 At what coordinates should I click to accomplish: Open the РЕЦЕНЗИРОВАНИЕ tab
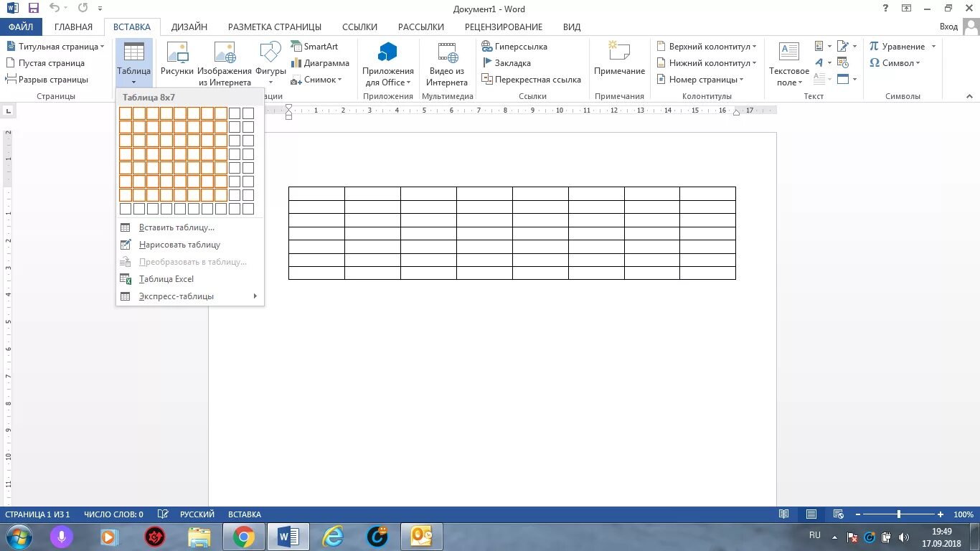tap(504, 27)
